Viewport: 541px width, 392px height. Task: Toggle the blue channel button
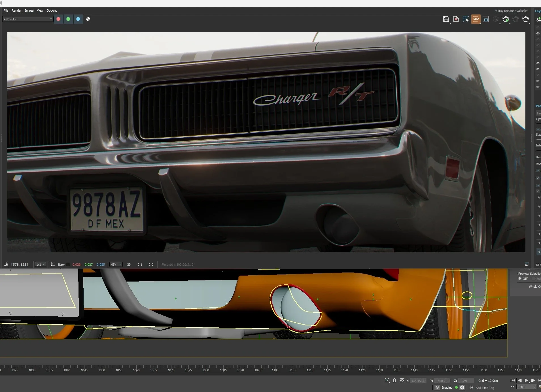[x=78, y=19]
